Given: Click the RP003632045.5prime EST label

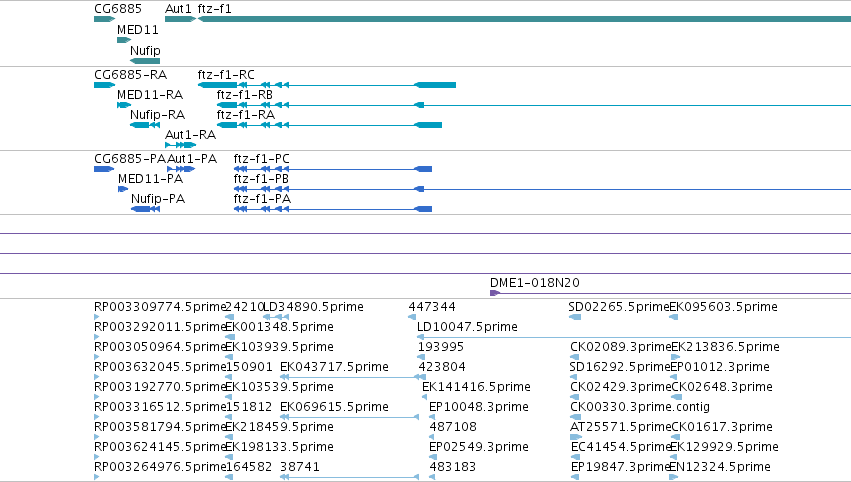Looking at the screenshot, I should coord(160,367).
